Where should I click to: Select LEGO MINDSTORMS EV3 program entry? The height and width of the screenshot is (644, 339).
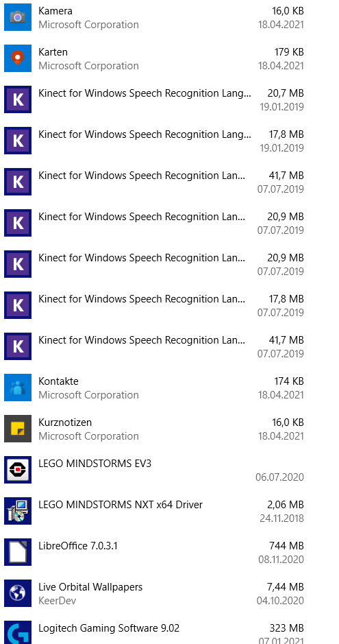click(154, 469)
